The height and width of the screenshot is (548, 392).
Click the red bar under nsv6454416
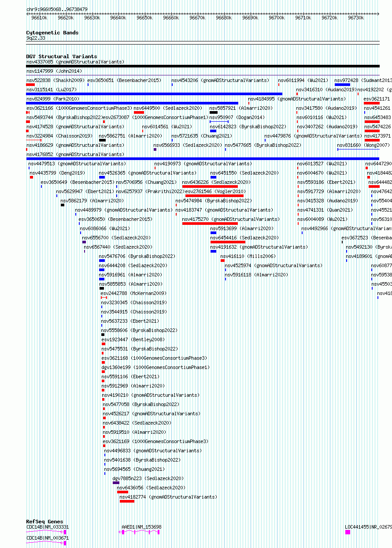[x=228, y=242]
